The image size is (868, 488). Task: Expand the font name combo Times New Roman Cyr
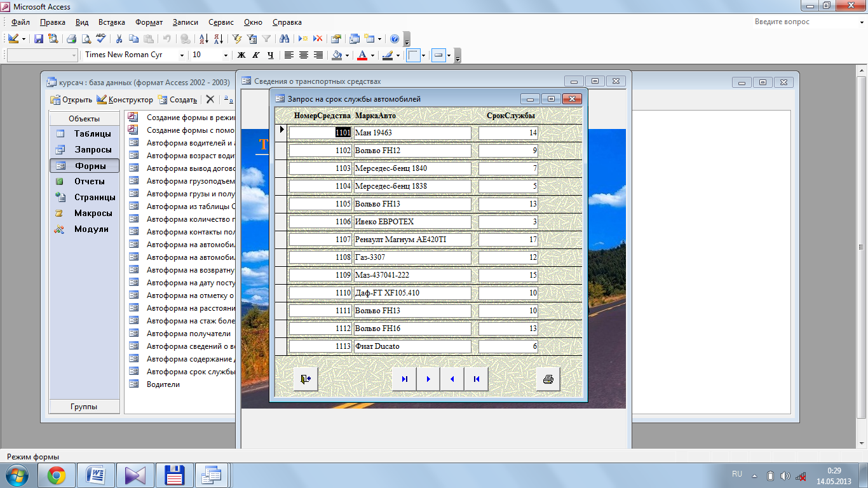pyautogui.click(x=182, y=55)
